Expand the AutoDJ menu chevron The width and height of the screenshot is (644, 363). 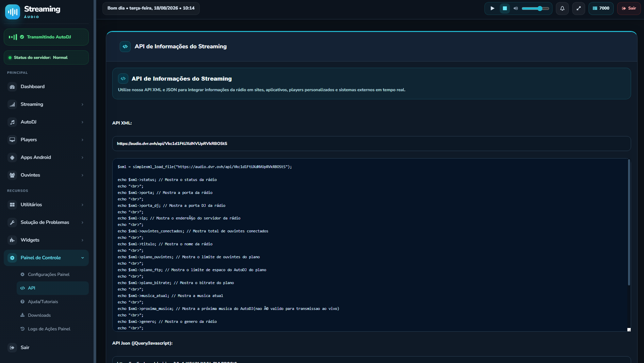pos(82,122)
